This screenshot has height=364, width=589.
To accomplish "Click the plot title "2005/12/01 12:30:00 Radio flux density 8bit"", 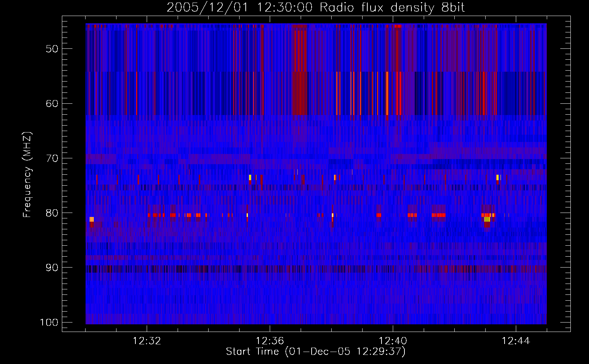I will (316, 7).
